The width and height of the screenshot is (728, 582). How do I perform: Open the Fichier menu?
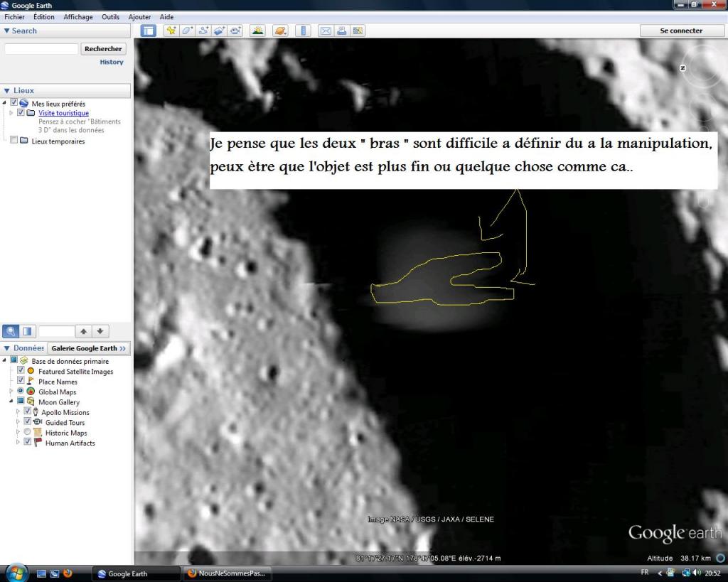(14, 17)
